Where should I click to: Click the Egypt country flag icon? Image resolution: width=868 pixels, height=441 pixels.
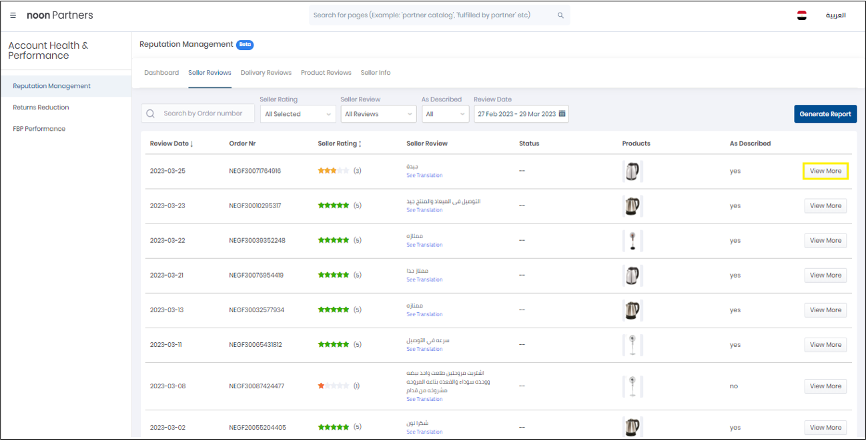click(x=801, y=15)
